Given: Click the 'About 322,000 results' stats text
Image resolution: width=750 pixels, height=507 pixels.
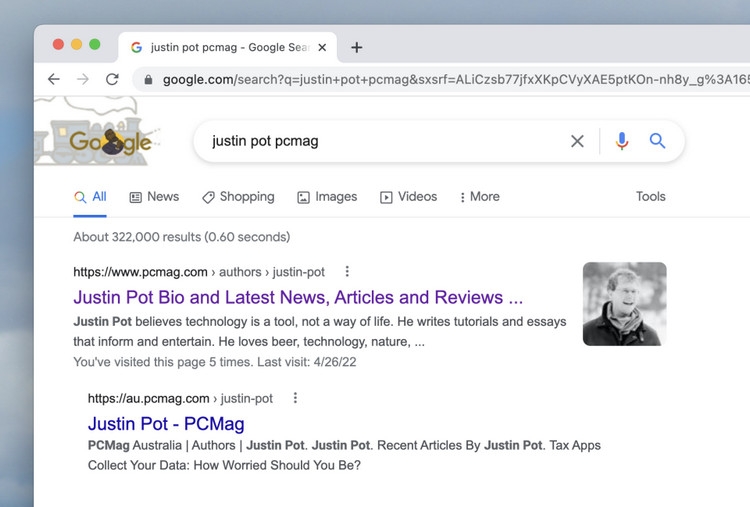Looking at the screenshot, I should [x=182, y=237].
